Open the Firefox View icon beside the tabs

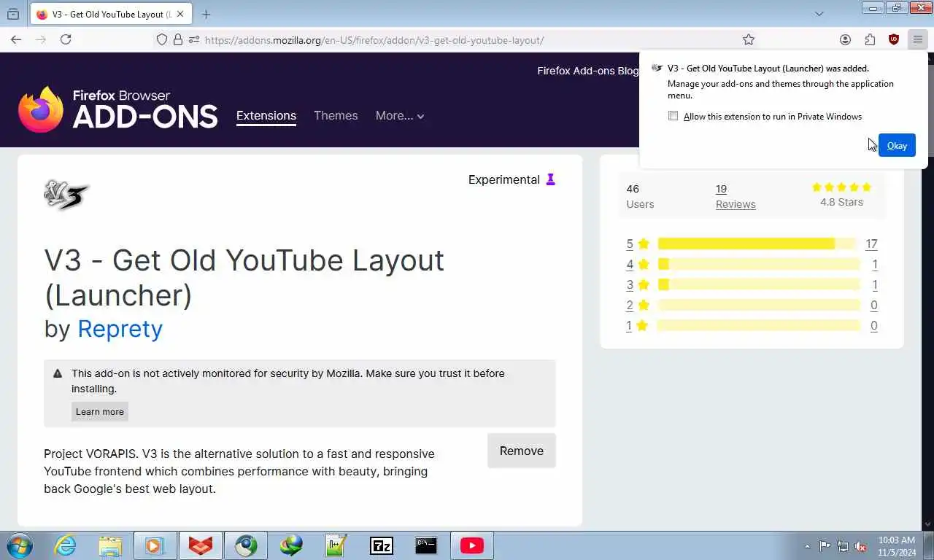tap(13, 14)
